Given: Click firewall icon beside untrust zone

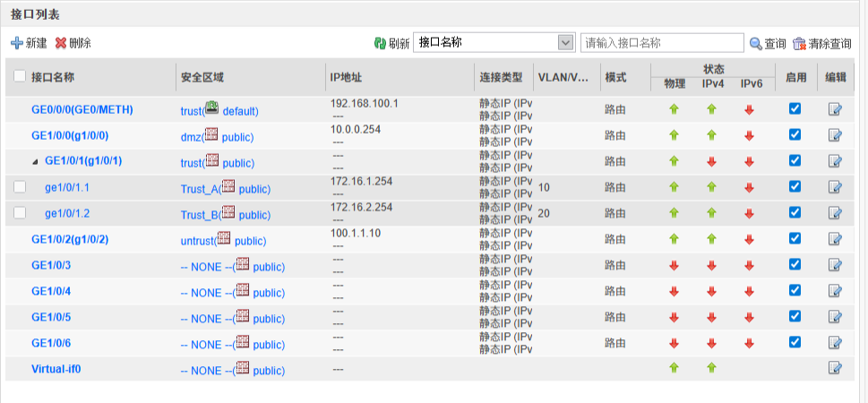Looking at the screenshot, I should tap(224, 238).
